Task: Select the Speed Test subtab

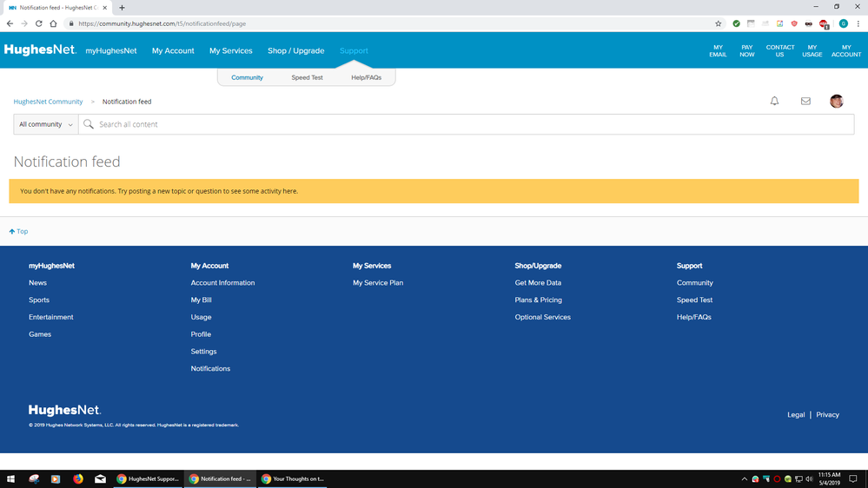Action: tap(307, 77)
